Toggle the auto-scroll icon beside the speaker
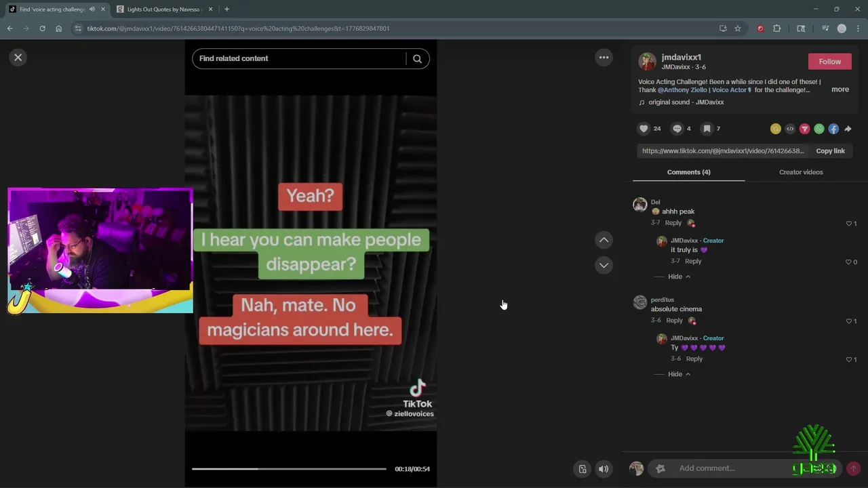Viewport: 868px width, 488px height. [x=582, y=469]
